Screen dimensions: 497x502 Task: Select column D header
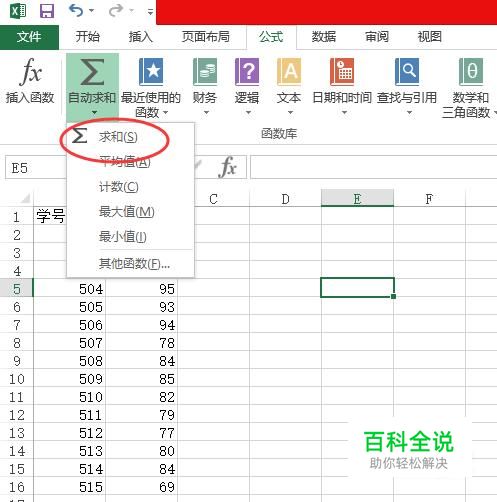(x=285, y=199)
